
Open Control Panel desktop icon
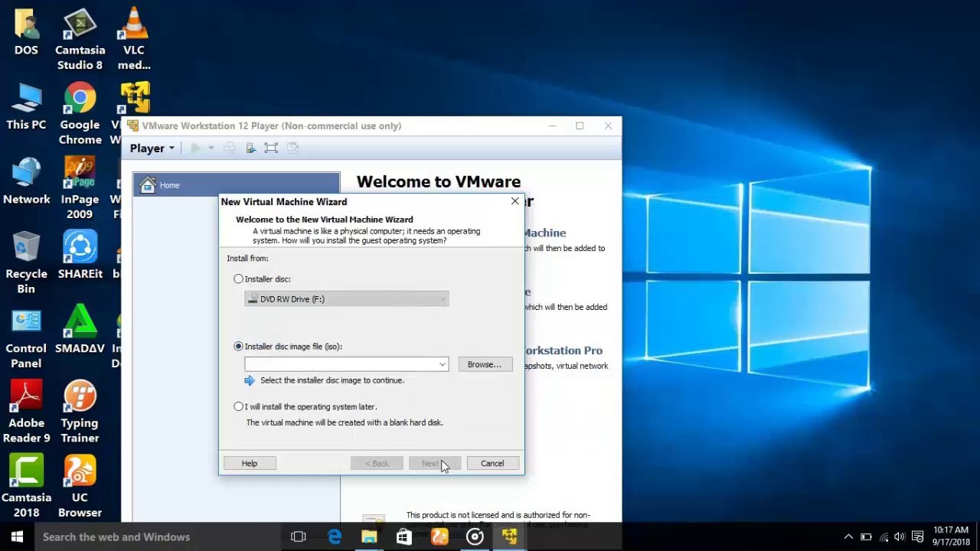[x=26, y=338]
